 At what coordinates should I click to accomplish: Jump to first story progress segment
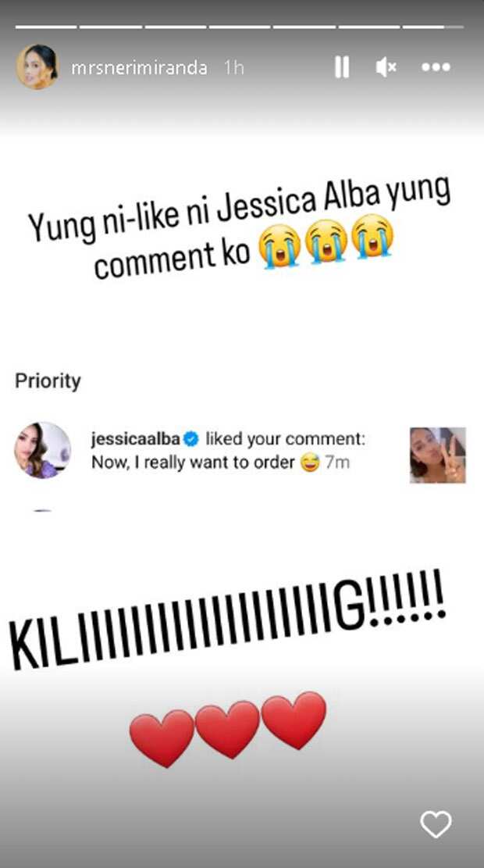tap(46, 27)
